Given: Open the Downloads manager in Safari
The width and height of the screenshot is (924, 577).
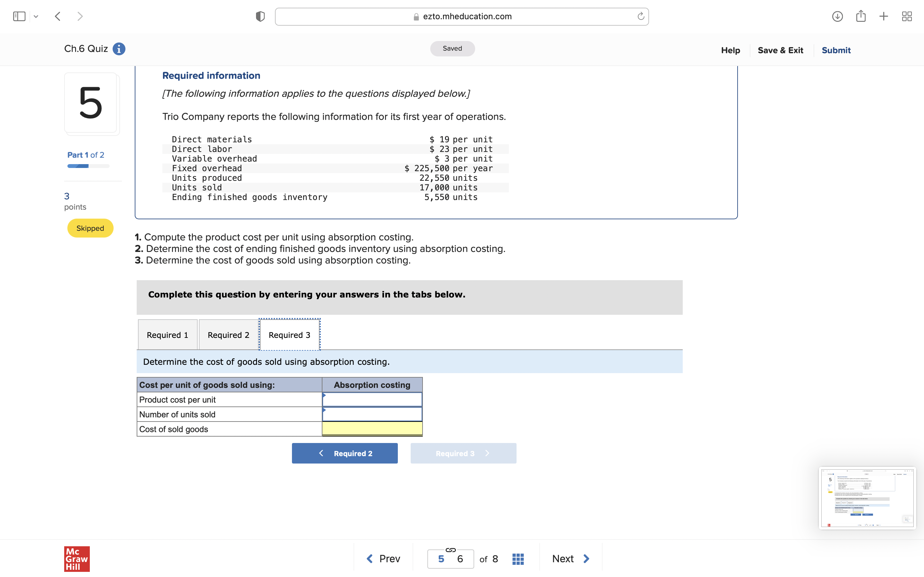Looking at the screenshot, I should click(837, 16).
